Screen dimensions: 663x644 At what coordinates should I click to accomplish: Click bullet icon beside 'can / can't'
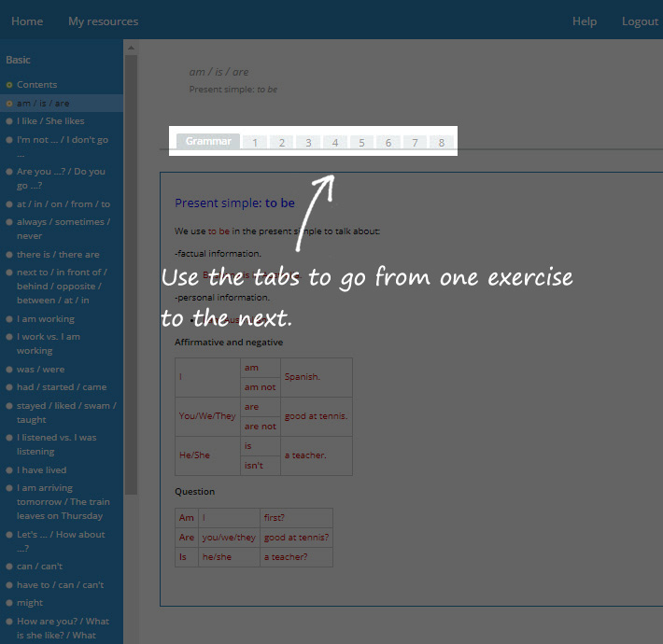[9, 567]
